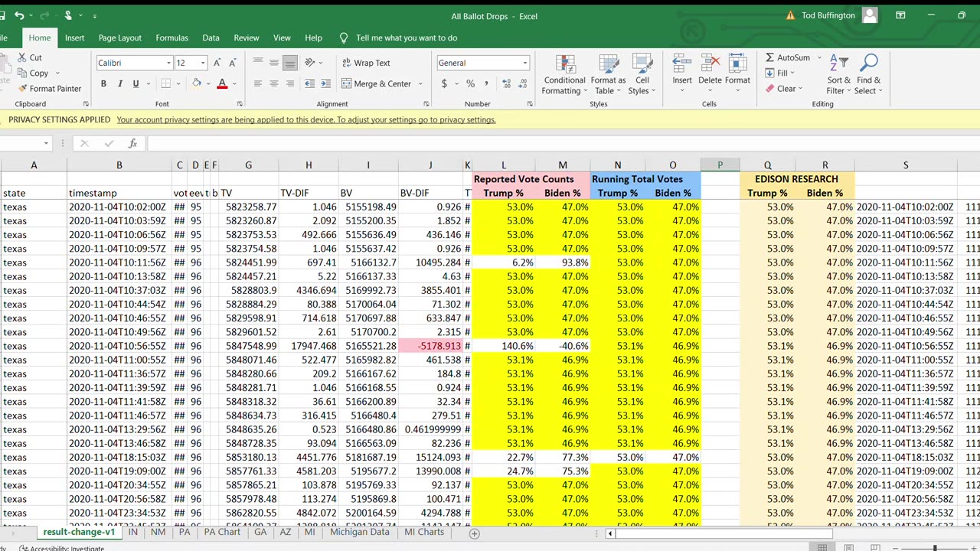Viewport: 980px width, 551px height.
Task: Open Cell Styles gallery
Action: (642, 75)
